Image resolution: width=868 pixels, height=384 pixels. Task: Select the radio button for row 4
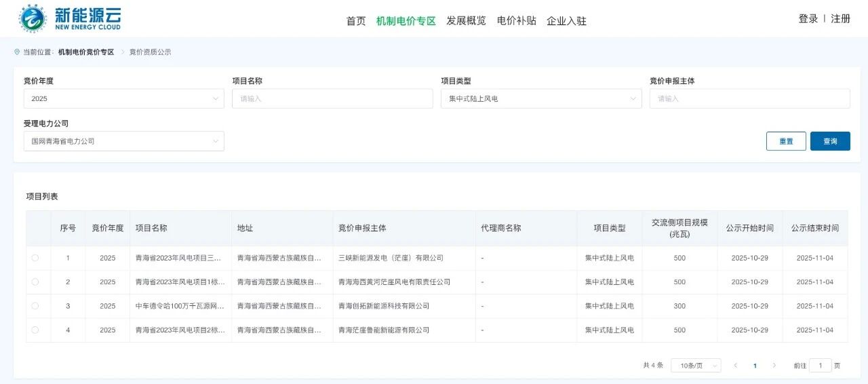pos(35,330)
